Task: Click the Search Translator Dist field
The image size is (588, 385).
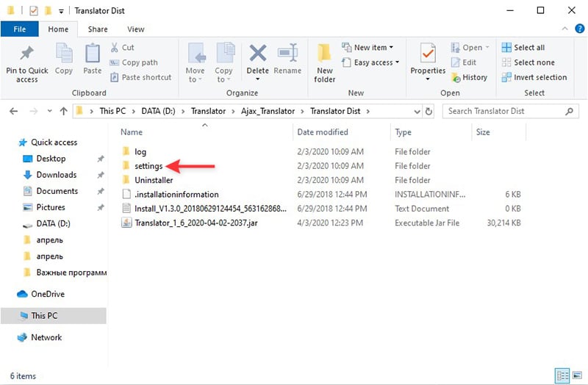Action: coord(510,112)
